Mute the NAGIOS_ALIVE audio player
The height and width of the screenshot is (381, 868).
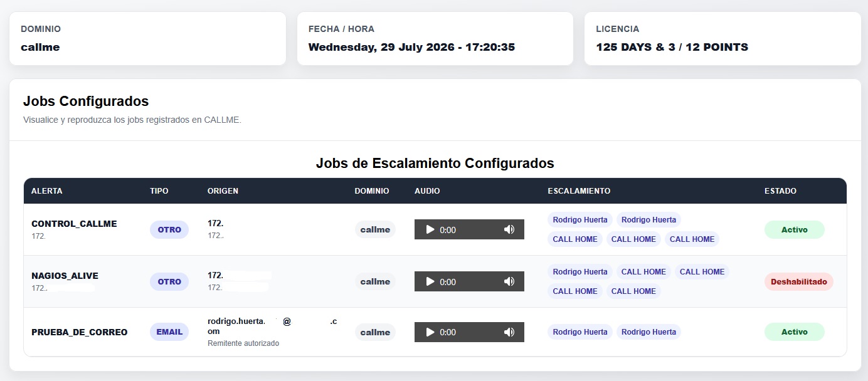point(509,282)
